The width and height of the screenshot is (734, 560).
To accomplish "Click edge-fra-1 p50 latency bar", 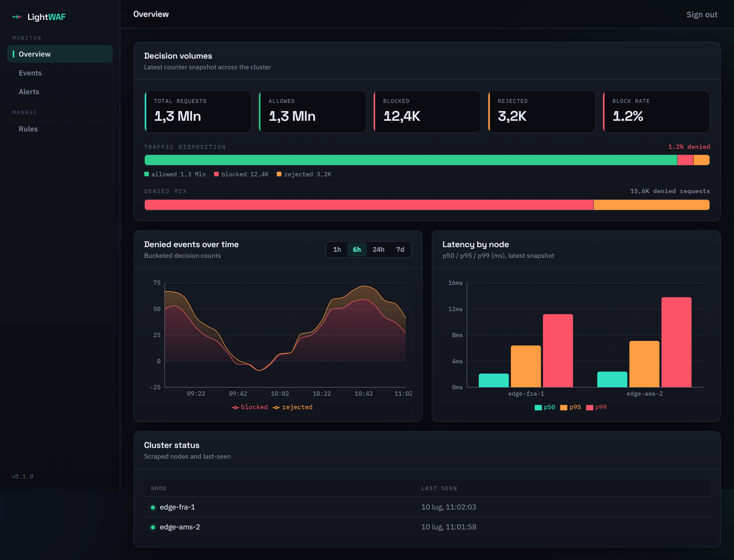I will (494, 380).
